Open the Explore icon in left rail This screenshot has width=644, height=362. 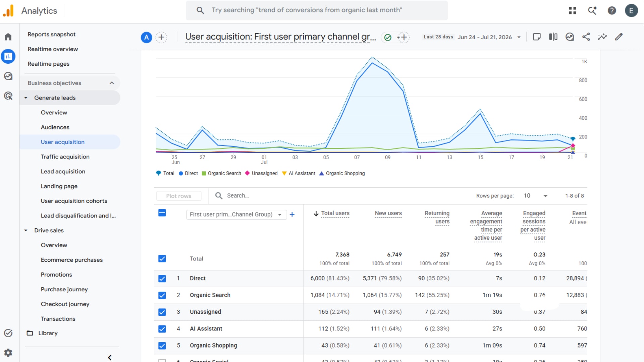pos(8,76)
